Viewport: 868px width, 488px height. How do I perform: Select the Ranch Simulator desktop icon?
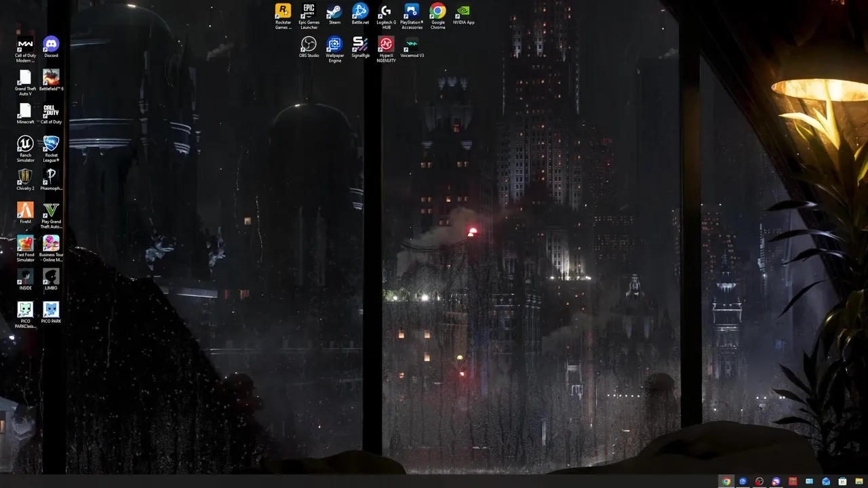[x=25, y=149]
